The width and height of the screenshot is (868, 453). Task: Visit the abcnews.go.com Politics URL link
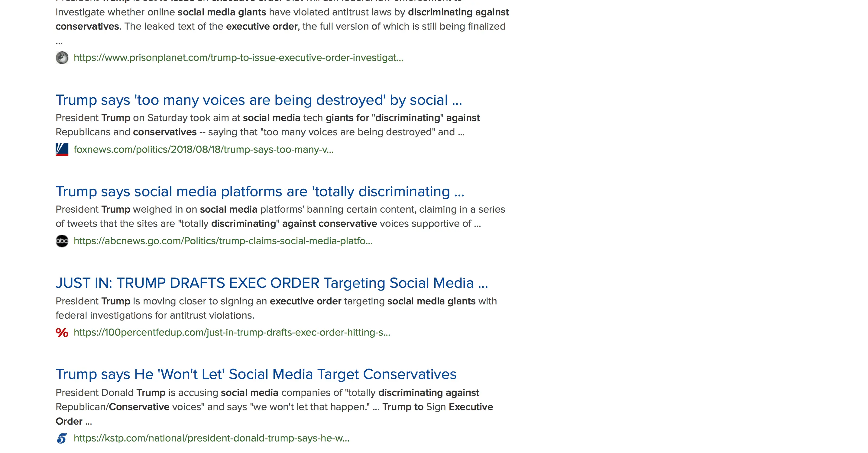[x=223, y=241]
